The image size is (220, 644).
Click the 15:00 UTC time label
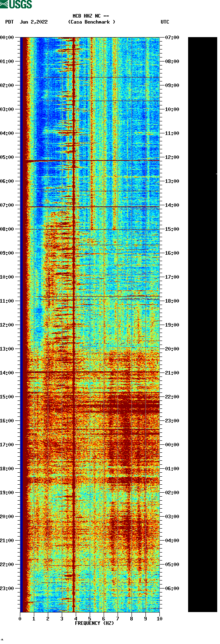click(172, 229)
